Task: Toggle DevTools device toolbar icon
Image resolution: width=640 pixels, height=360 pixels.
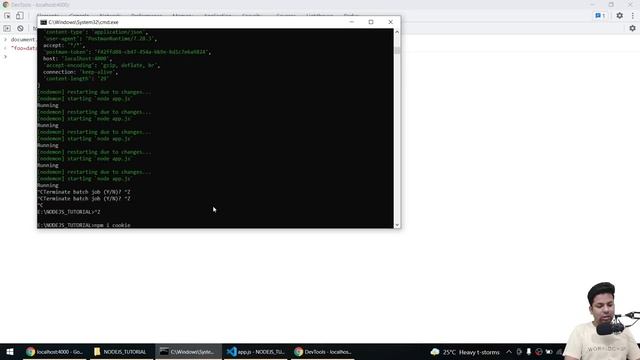Action: pos(20,16)
